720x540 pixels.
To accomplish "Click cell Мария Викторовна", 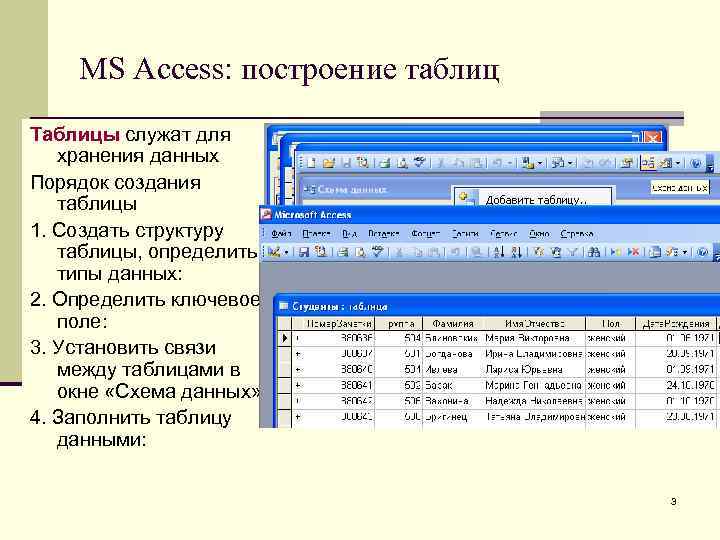I will coord(535,338).
